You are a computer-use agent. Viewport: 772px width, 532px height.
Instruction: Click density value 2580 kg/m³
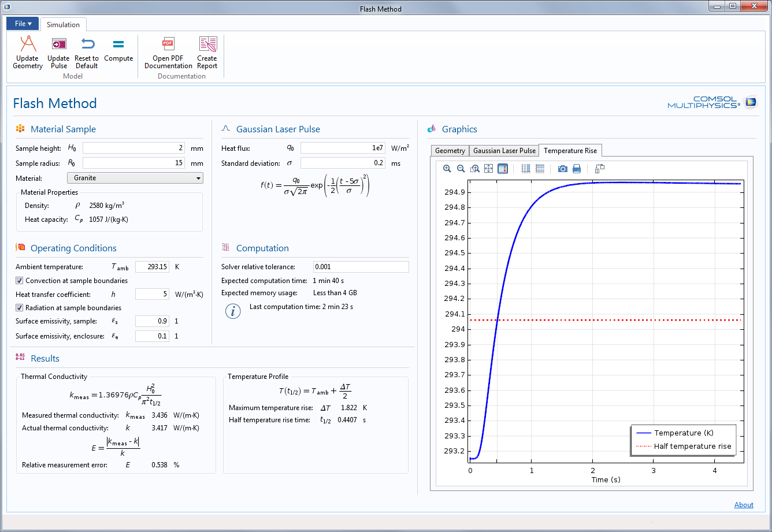point(107,205)
